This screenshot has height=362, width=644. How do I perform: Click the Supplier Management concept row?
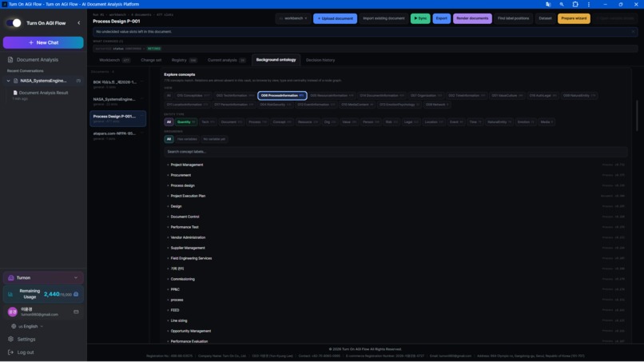[396, 249]
